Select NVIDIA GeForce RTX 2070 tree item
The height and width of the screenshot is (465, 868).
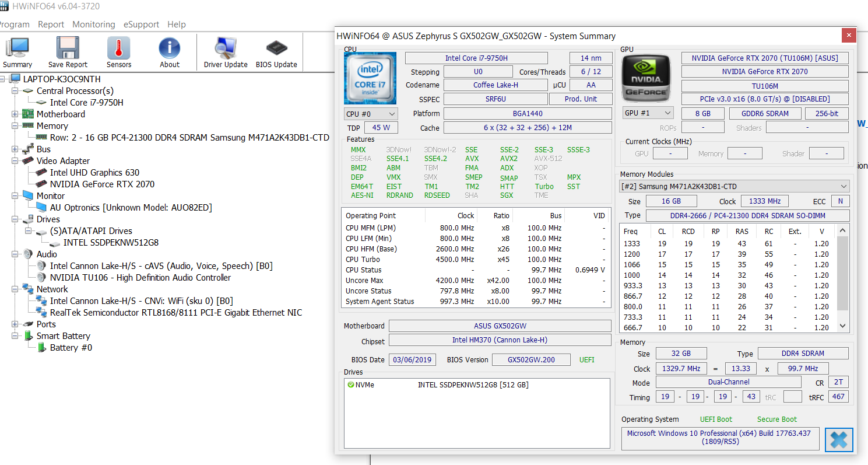tap(102, 184)
